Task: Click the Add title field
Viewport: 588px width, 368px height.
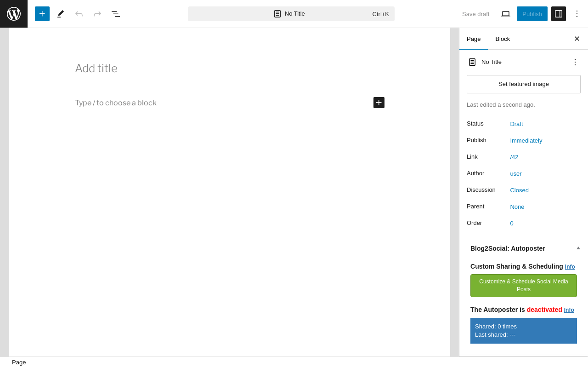Action: pos(230,69)
